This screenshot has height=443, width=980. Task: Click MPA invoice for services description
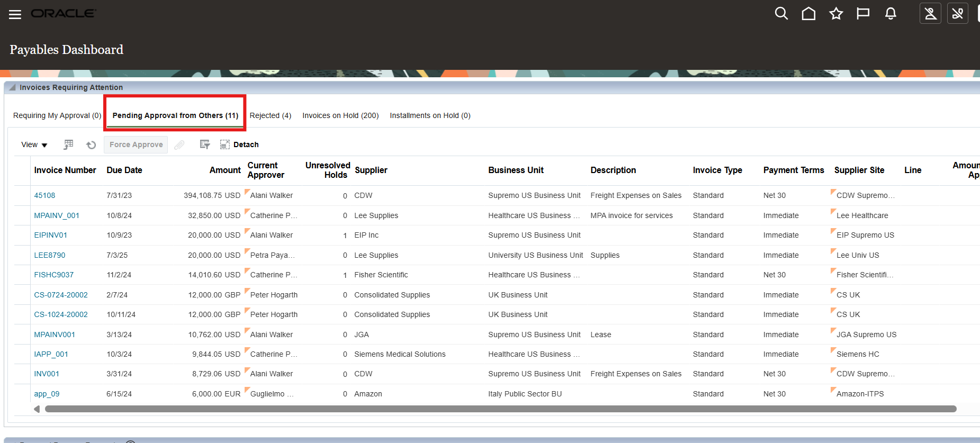coord(632,215)
